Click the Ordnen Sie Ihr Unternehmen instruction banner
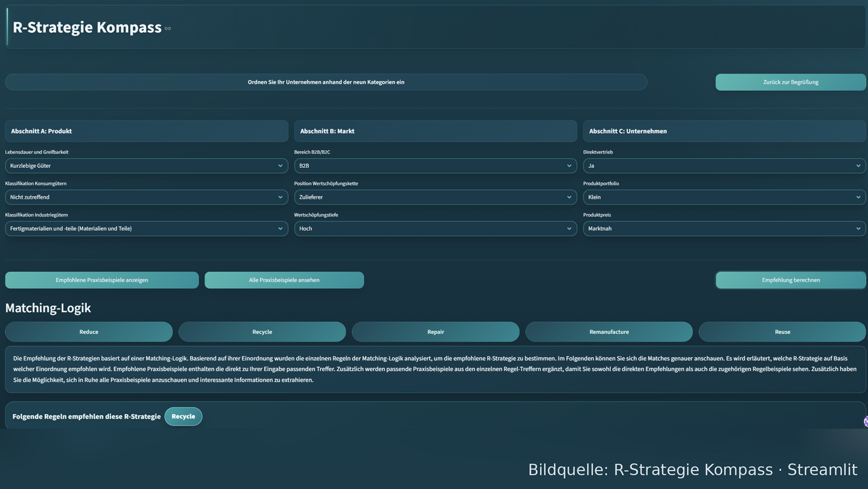This screenshot has width=868, height=489. click(x=326, y=82)
